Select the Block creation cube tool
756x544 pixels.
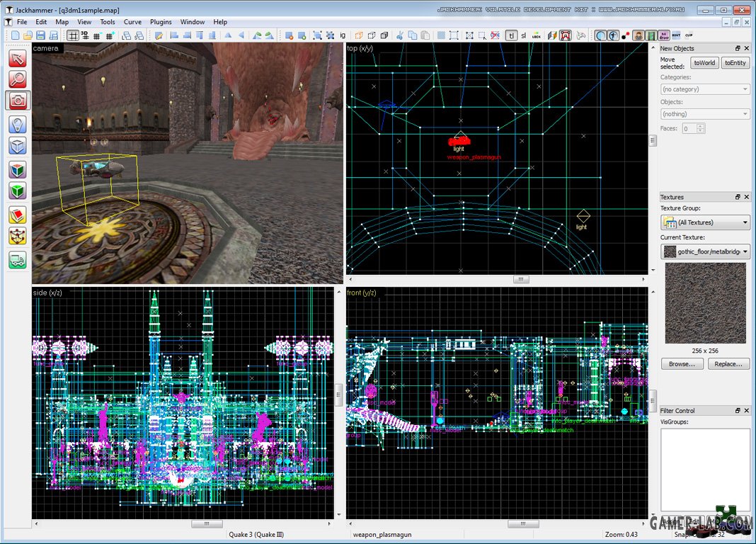[x=18, y=146]
